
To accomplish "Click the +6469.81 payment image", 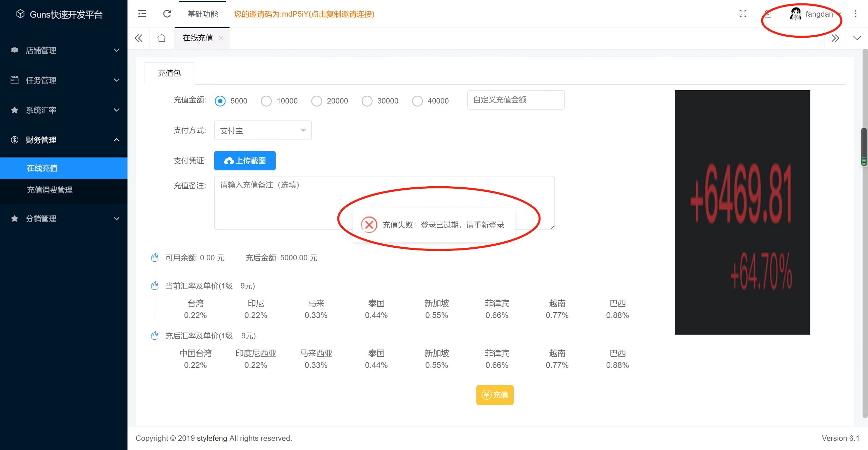I will 742,212.
